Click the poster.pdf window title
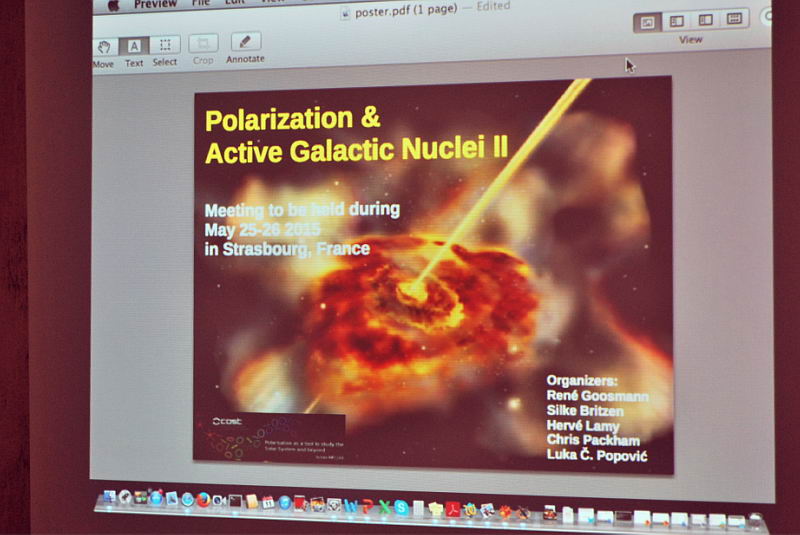Screen dimensions: 800x535 click(406, 11)
